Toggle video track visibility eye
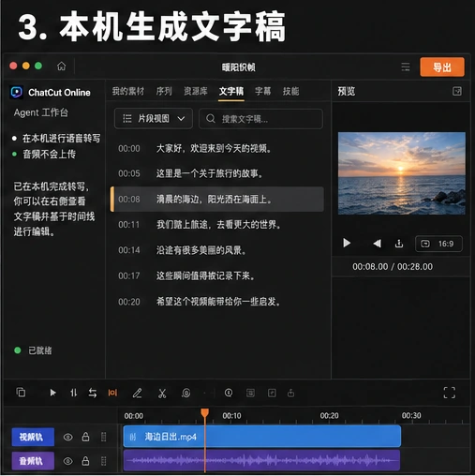The height and width of the screenshot is (476, 475). pyautogui.click(x=68, y=437)
